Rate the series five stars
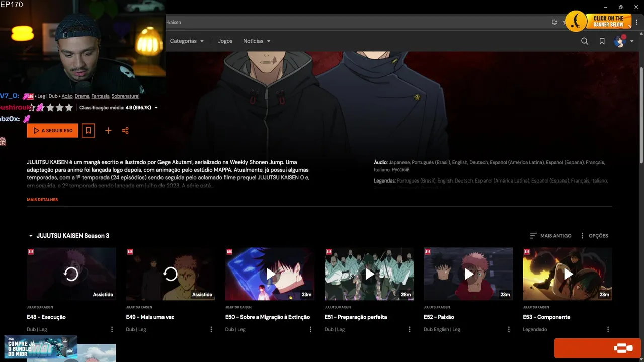 [x=69, y=108]
